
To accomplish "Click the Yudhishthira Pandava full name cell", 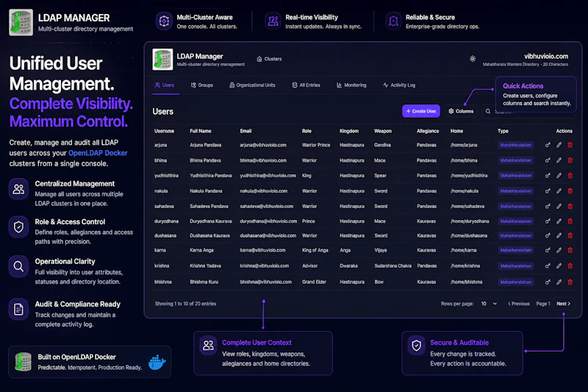I will pos(210,176).
